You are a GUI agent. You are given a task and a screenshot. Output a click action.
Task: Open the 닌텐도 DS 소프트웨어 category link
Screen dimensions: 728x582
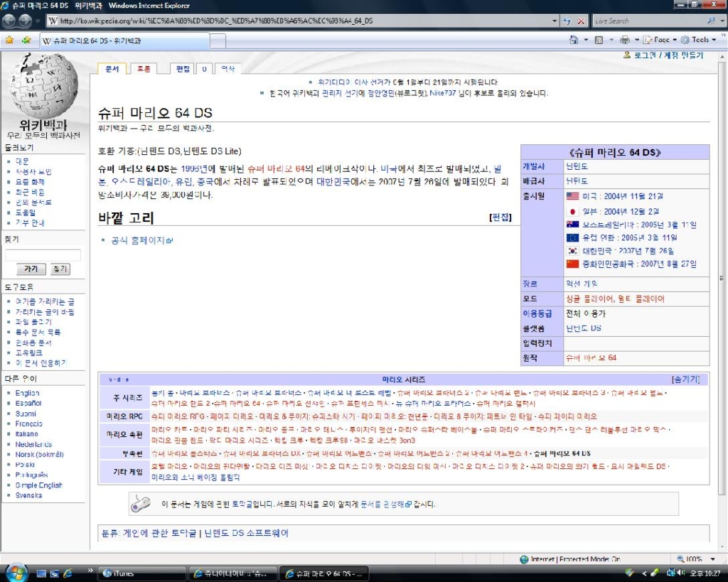[x=246, y=533]
